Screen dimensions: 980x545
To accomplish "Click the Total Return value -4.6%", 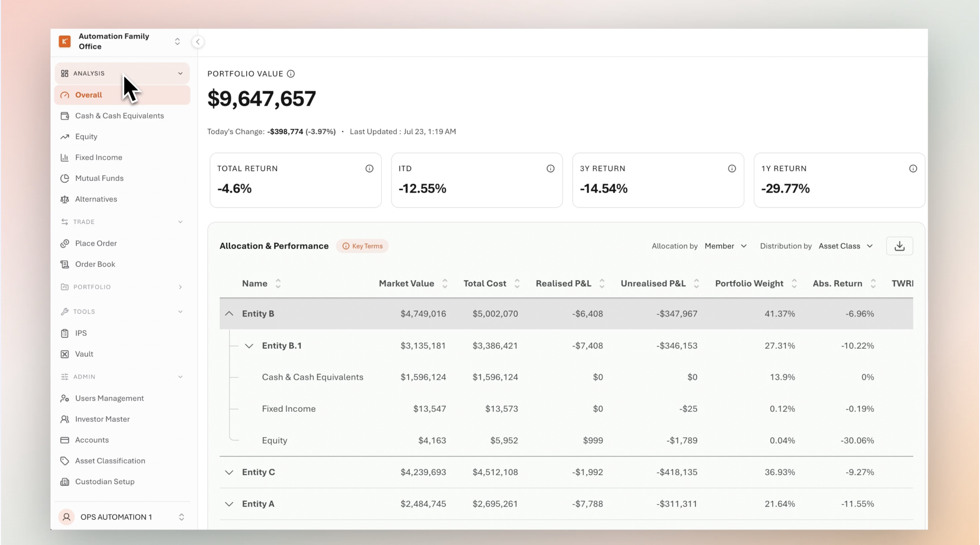I will pos(234,189).
